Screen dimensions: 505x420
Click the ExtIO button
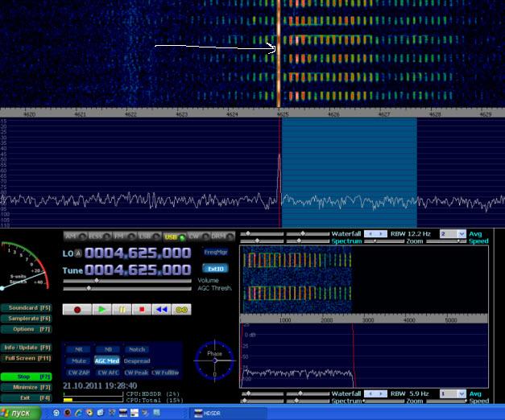216,269
